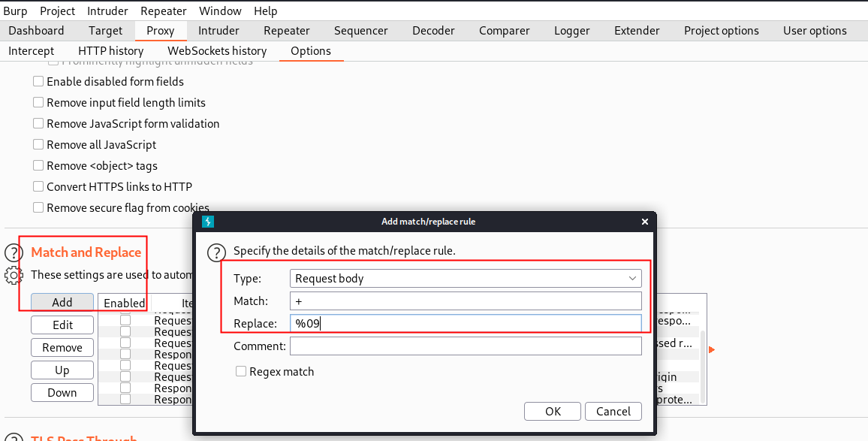The image size is (868, 441).
Task: Open the User options tab
Action: tap(815, 31)
